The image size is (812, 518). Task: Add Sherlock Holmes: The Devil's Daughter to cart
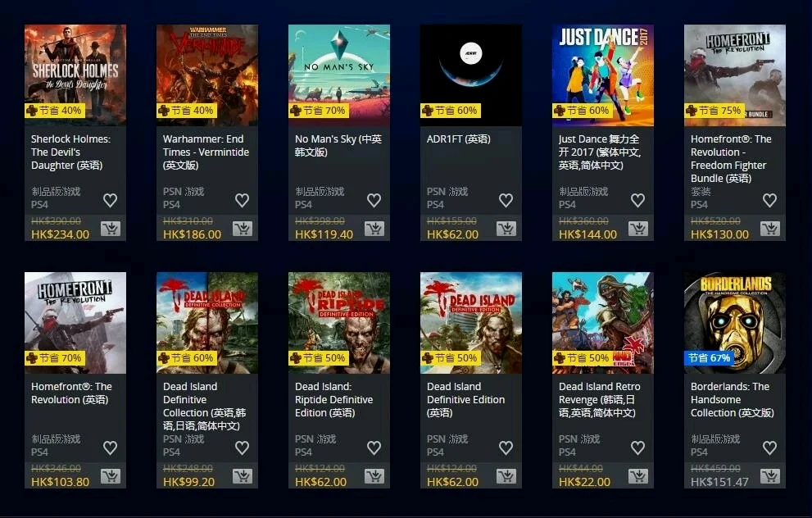[111, 229]
